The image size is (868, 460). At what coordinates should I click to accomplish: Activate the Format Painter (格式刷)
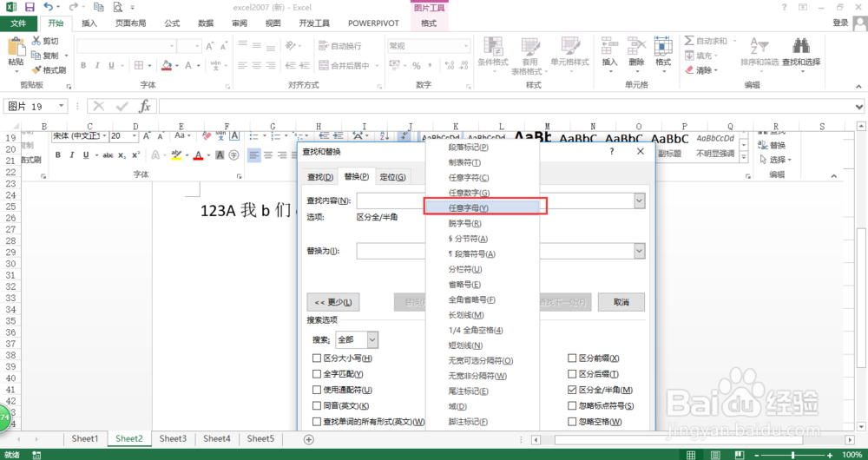tap(49, 69)
